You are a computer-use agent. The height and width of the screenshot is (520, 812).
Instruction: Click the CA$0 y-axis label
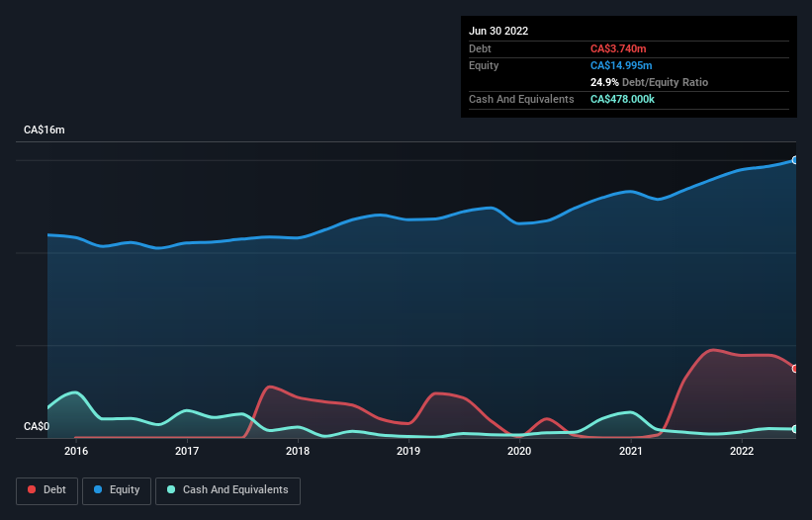coord(37,426)
